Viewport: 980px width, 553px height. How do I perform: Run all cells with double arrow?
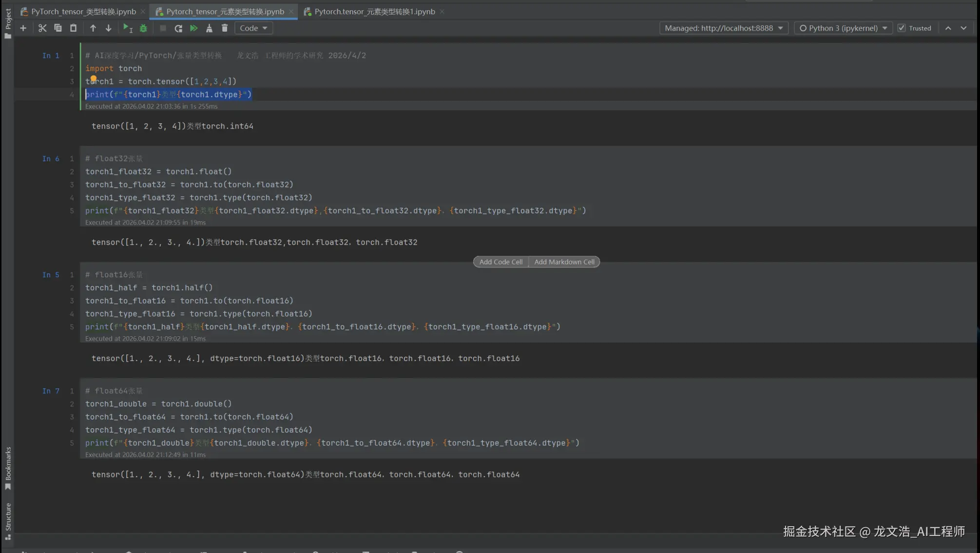click(194, 28)
